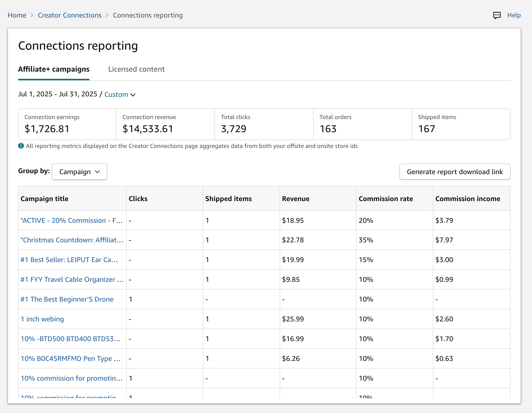Click Generate report download link button
The image size is (532, 413).
[455, 172]
